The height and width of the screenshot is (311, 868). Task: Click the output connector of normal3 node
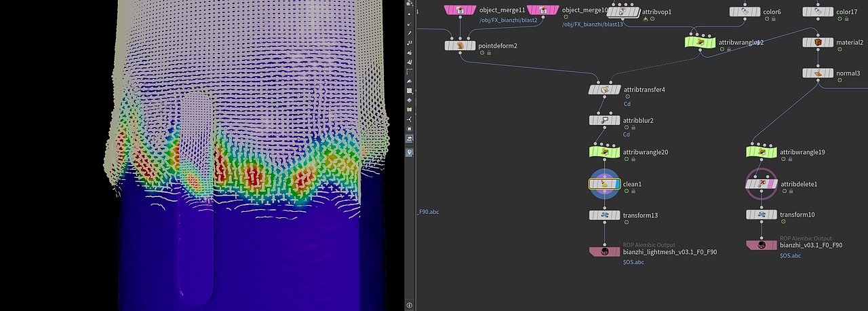[818, 81]
